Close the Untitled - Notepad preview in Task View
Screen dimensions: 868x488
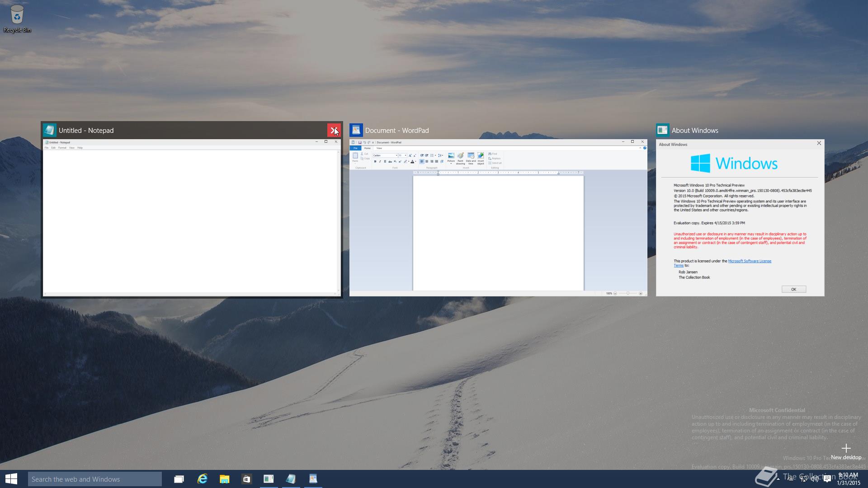point(334,130)
